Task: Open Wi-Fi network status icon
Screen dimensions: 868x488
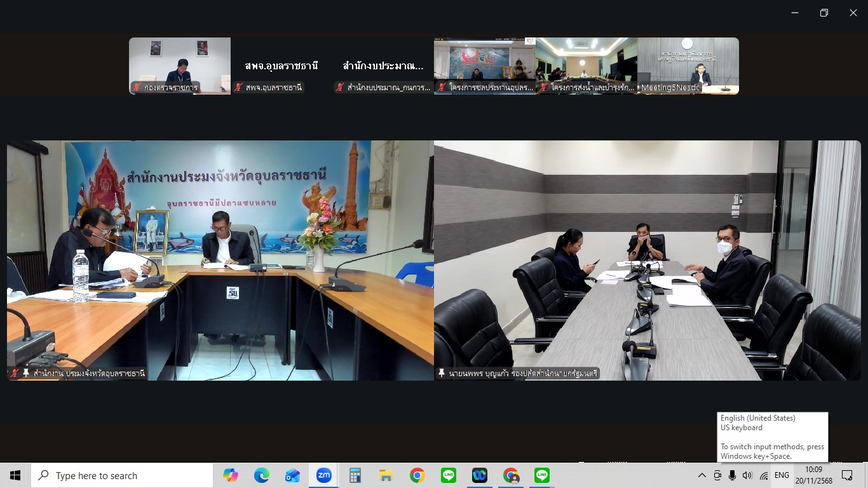Action: pyautogui.click(x=763, y=475)
